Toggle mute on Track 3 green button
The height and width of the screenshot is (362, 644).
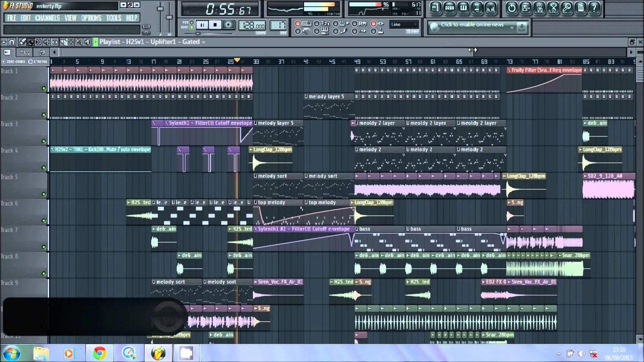44,141
